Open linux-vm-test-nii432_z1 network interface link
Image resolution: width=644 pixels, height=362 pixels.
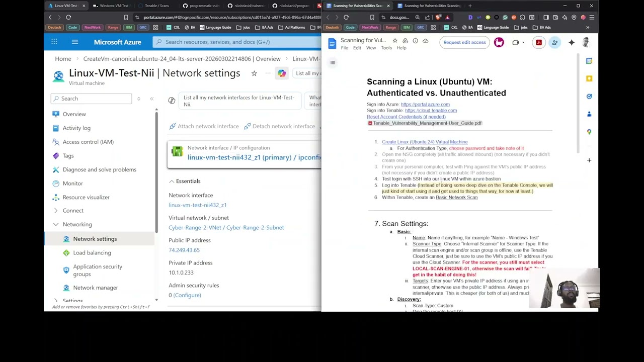pos(197,205)
